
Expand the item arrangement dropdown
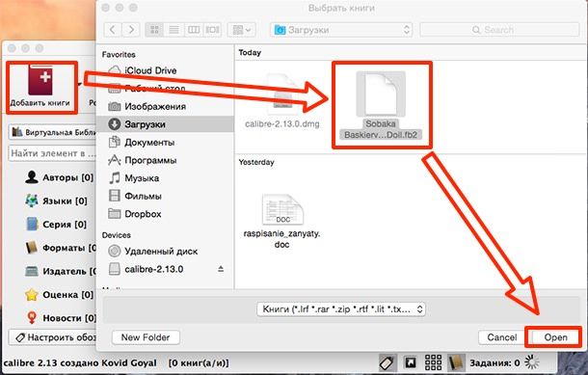[x=242, y=30]
